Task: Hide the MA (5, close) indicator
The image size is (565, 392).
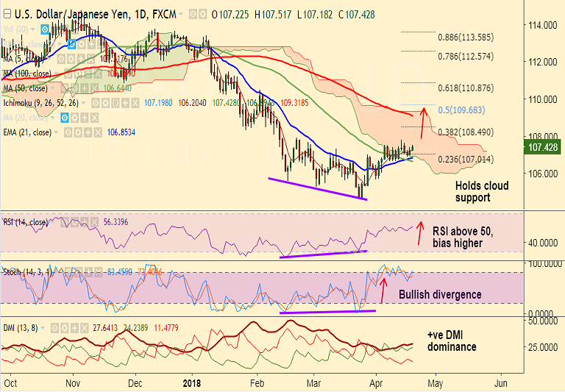Action: (61, 59)
